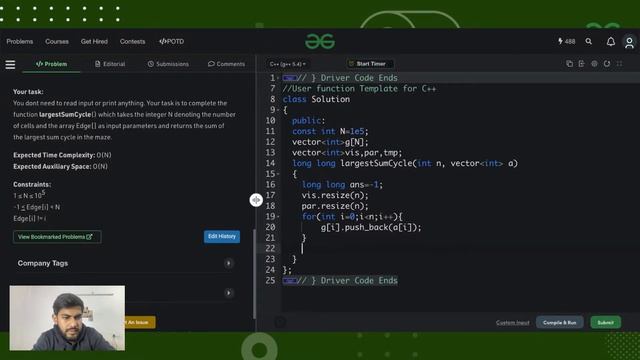Image resolution: width=640 pixels, height=360 pixels.
Task: Click 'Your task:' heading
Action: pyautogui.click(x=28, y=92)
